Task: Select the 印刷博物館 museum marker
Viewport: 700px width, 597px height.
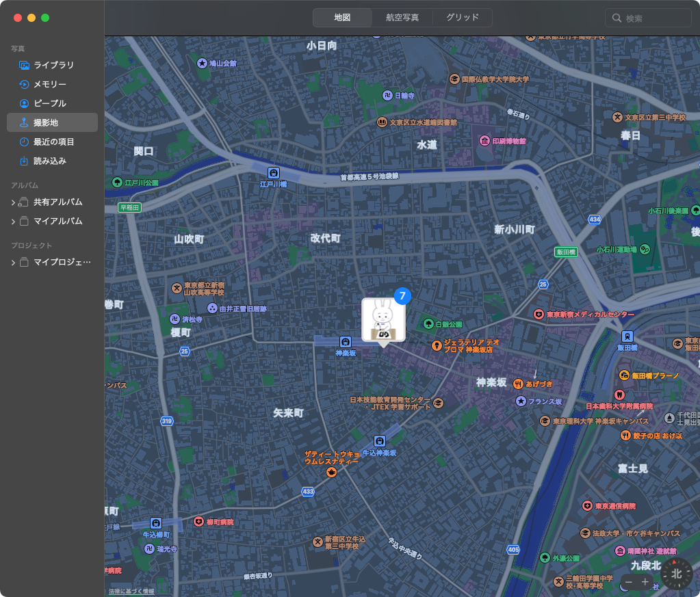Action: [485, 141]
